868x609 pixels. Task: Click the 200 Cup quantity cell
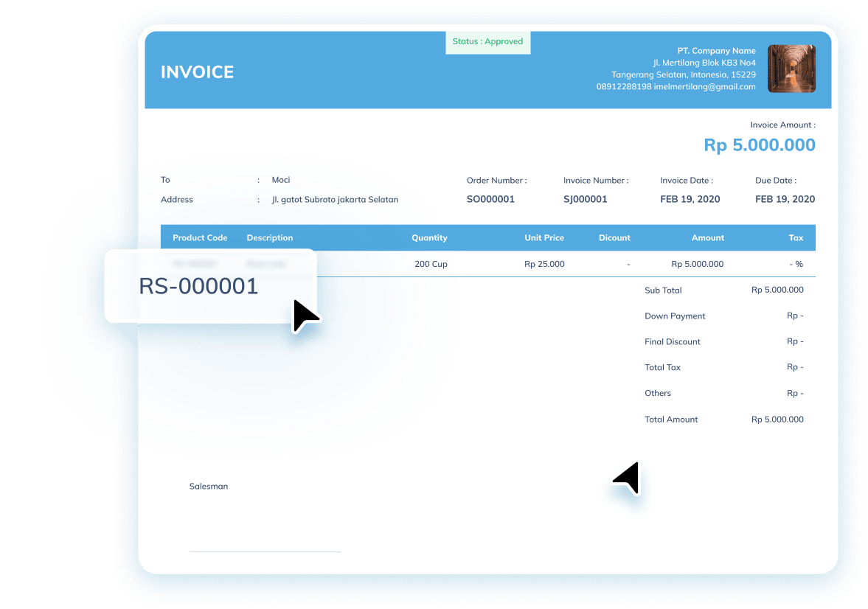tap(431, 264)
